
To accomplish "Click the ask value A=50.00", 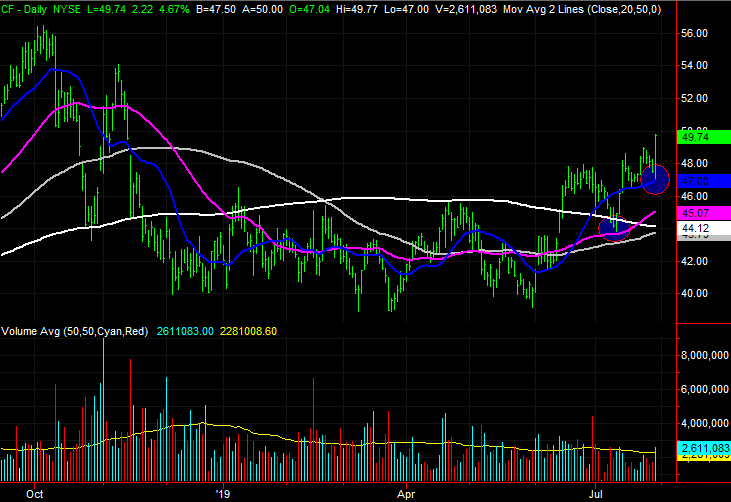I will tap(262, 9).
